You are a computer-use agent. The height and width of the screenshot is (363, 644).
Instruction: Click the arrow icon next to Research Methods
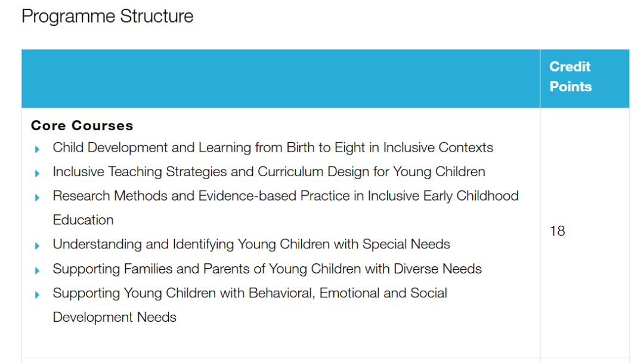click(38, 197)
